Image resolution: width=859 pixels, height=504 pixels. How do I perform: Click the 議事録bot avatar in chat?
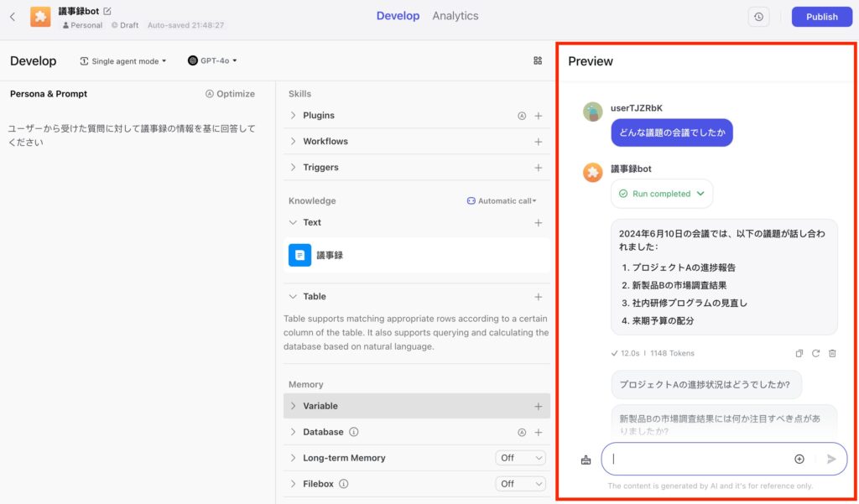coord(593,173)
